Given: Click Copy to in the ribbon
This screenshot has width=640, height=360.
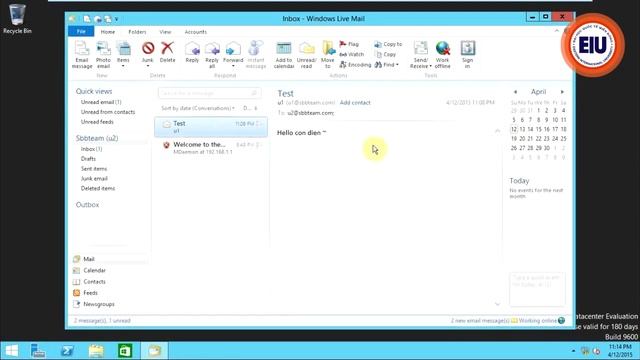Looking at the screenshot, I should [x=388, y=44].
